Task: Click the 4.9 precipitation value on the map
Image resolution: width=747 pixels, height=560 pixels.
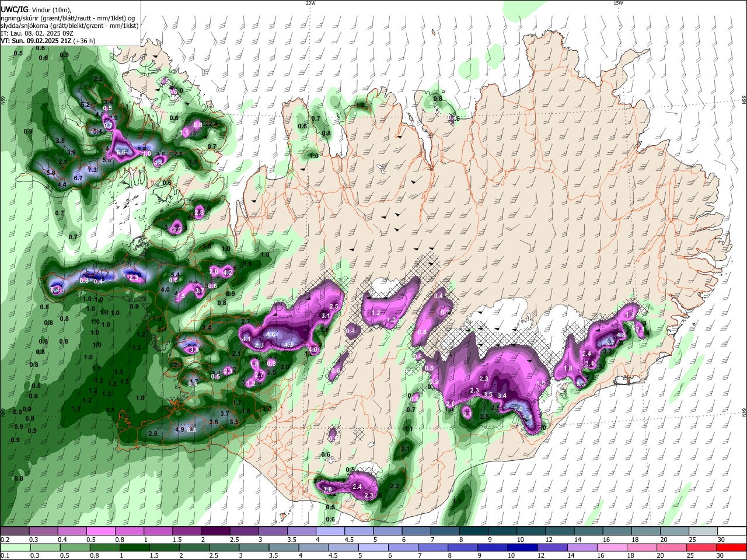Action: (x=180, y=430)
